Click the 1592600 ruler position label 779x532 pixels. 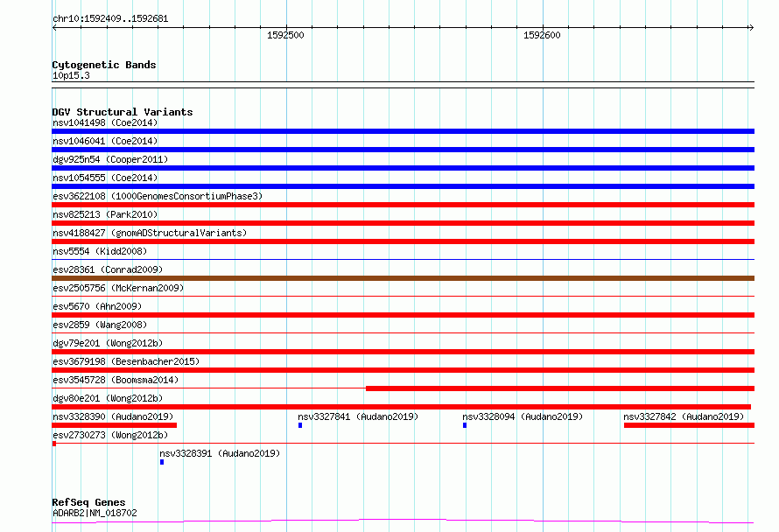tap(542, 35)
